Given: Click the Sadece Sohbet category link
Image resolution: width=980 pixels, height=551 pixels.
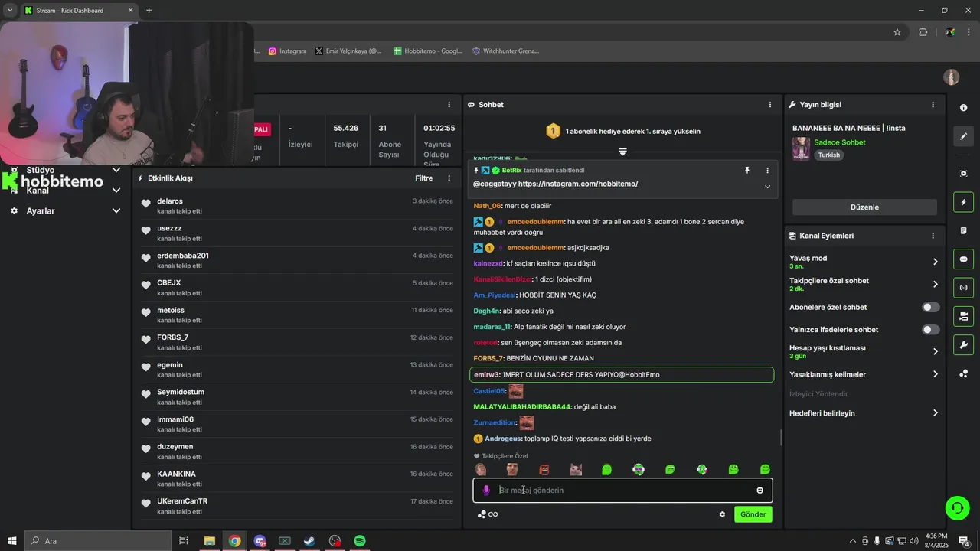Looking at the screenshot, I should point(840,142).
